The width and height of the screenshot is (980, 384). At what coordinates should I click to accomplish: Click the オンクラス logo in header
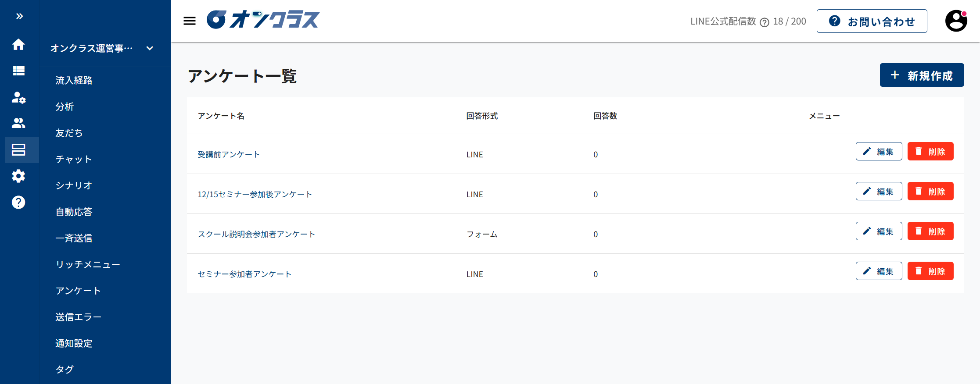click(263, 20)
